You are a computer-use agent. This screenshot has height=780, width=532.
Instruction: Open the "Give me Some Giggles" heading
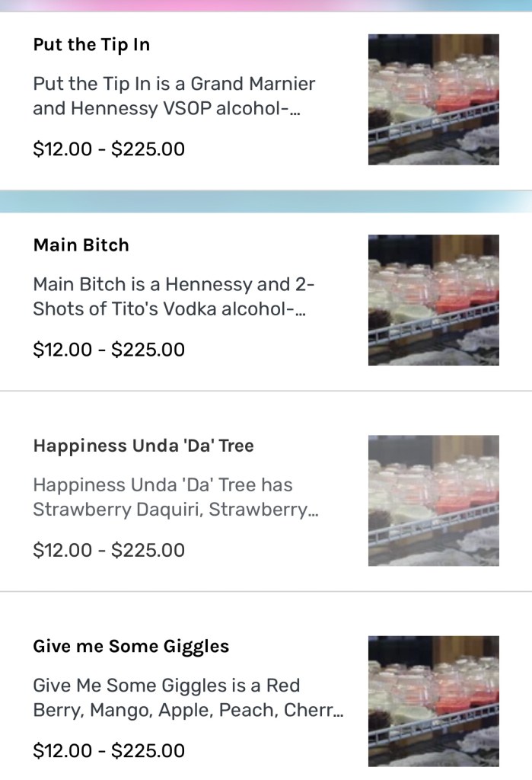(x=131, y=646)
